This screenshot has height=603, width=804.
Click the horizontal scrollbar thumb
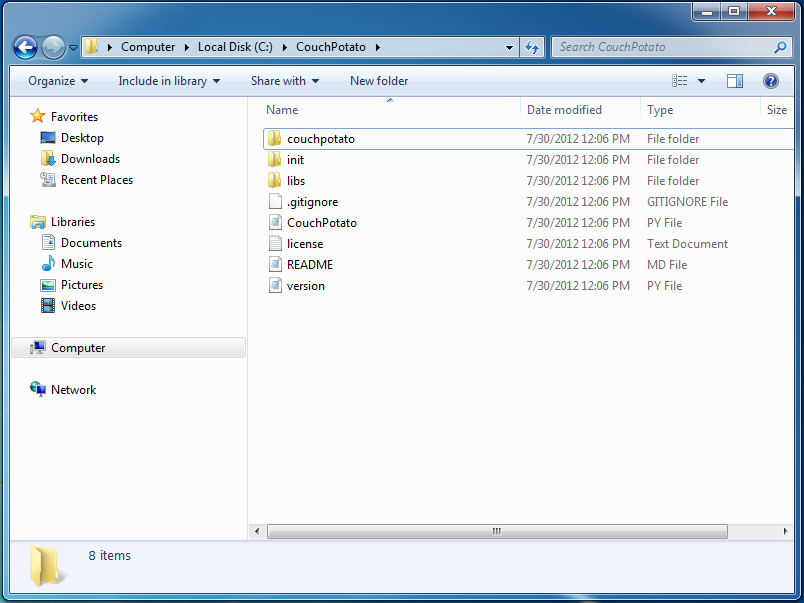pos(497,531)
